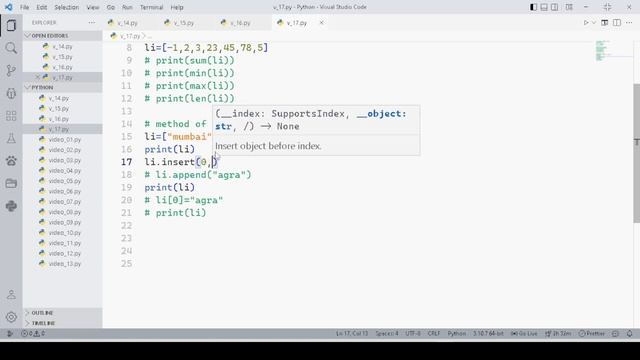Open video_01.py in the file tree
This screenshot has width=640, height=360.
click(62, 140)
